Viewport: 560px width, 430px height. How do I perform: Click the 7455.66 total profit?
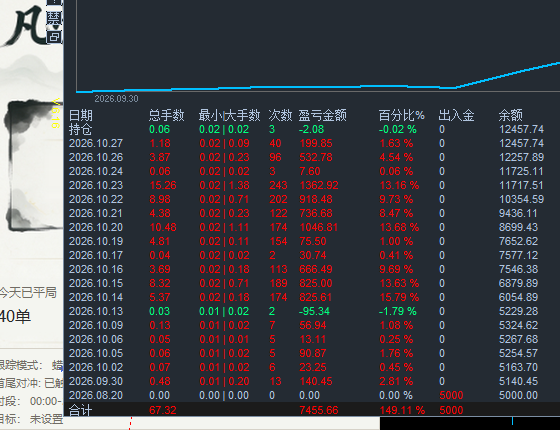pos(319,410)
